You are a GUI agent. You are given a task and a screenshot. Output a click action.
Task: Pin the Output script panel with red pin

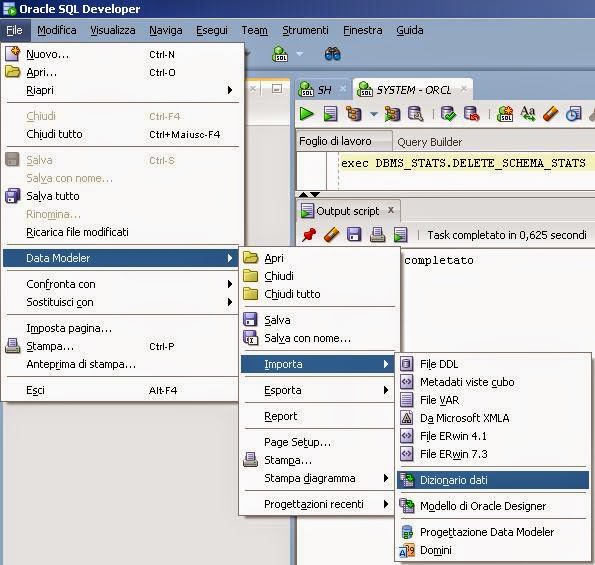(309, 235)
